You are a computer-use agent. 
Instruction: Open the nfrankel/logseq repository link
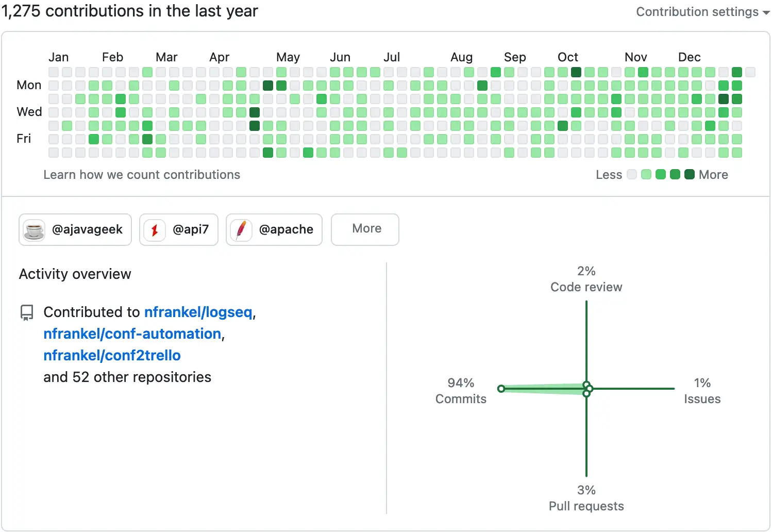coord(199,312)
